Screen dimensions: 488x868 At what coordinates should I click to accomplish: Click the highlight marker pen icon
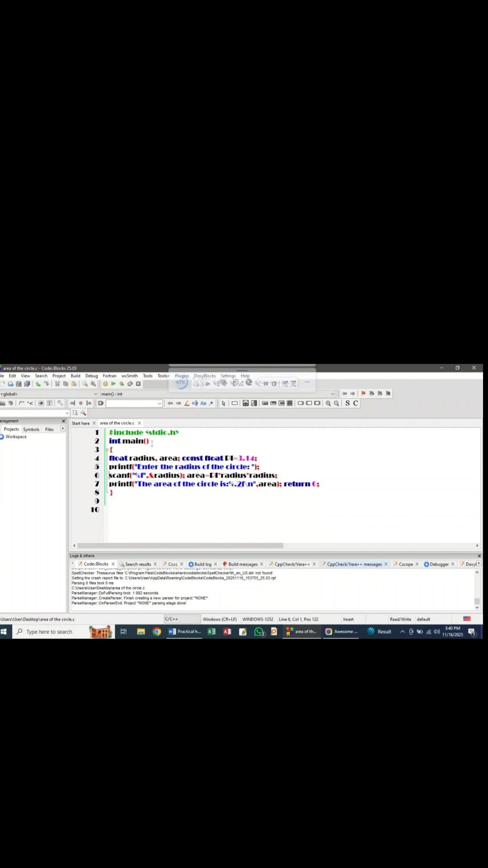click(x=187, y=403)
